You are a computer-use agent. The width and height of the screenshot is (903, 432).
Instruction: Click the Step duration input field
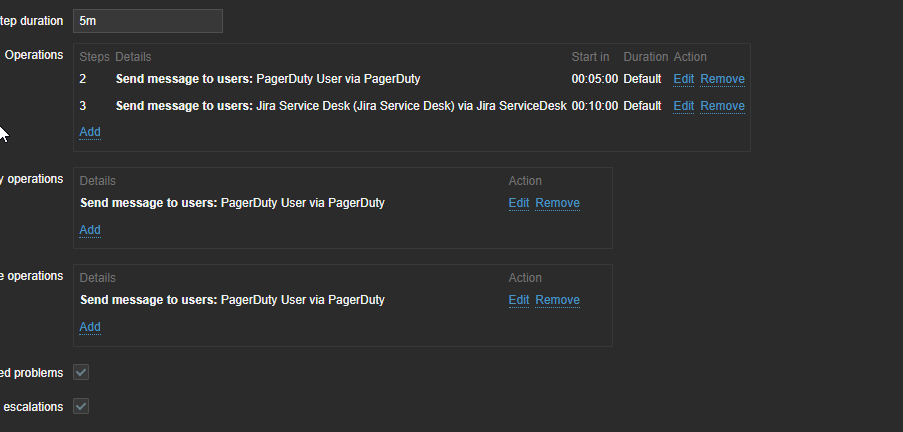pos(147,20)
